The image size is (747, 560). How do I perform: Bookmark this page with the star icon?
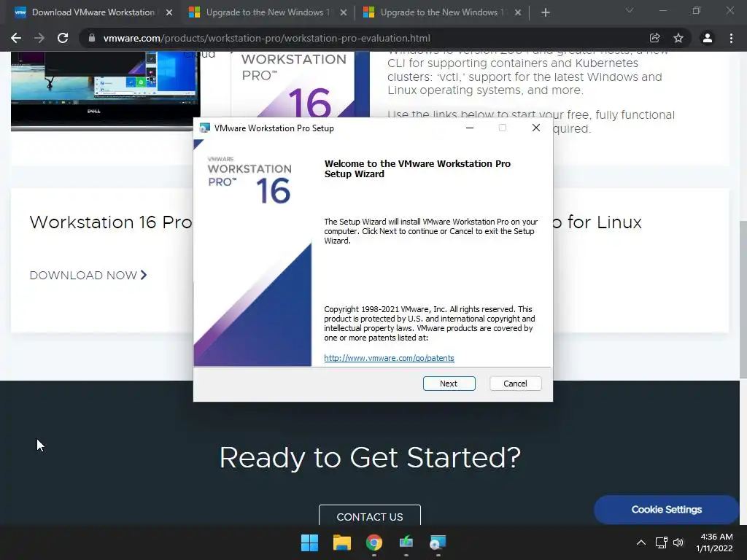(x=678, y=38)
